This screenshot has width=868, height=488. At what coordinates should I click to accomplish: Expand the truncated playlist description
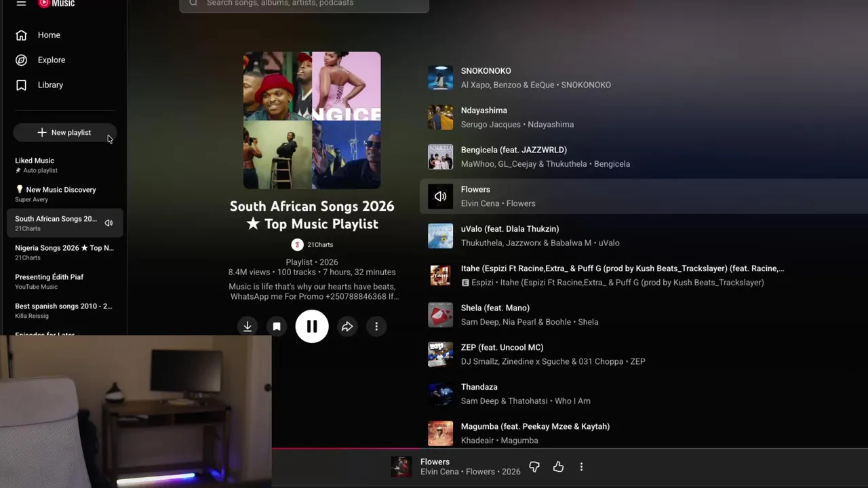(x=313, y=292)
